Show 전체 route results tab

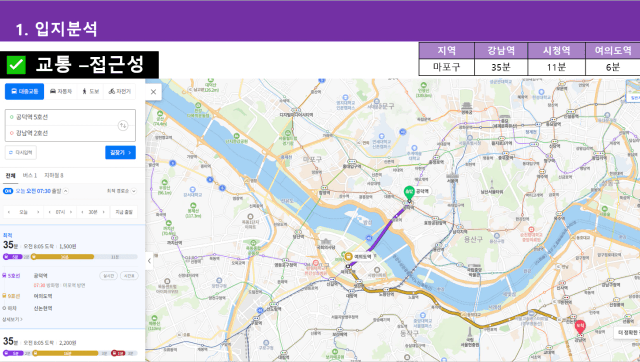pos(10,175)
